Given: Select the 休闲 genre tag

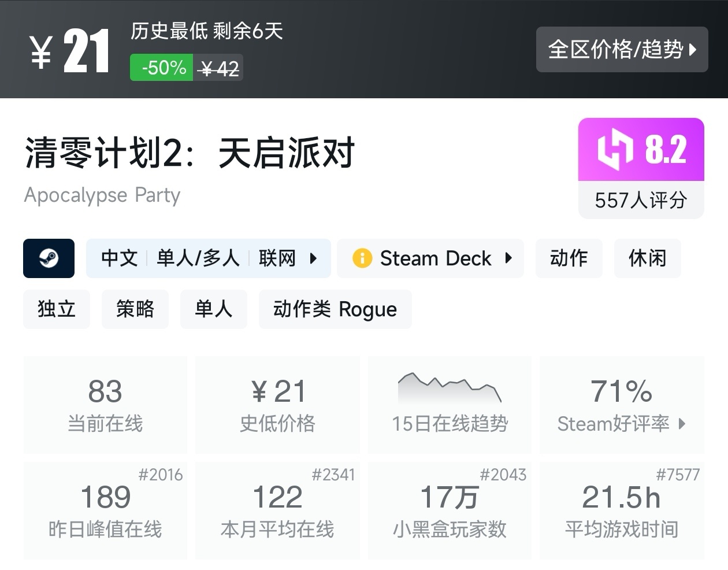Looking at the screenshot, I should tap(647, 258).
